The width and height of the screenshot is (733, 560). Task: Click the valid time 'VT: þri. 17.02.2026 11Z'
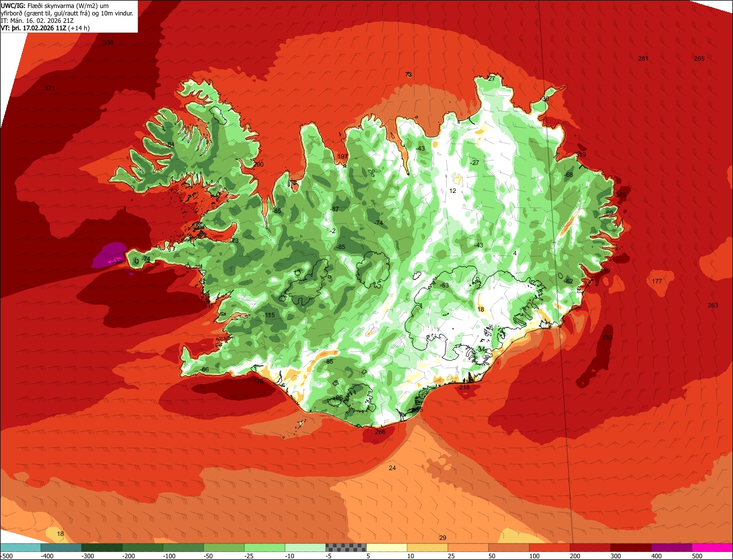pyautogui.click(x=34, y=27)
